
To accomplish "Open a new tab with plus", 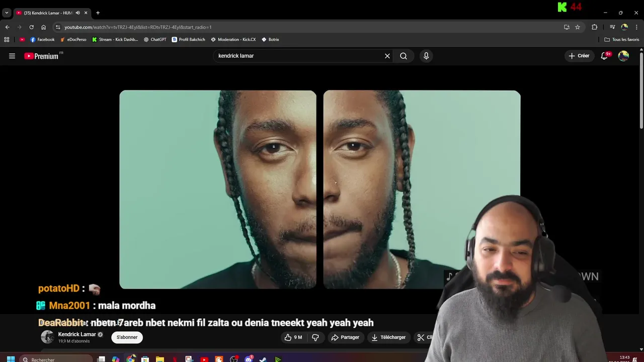I will pyautogui.click(x=98, y=13).
